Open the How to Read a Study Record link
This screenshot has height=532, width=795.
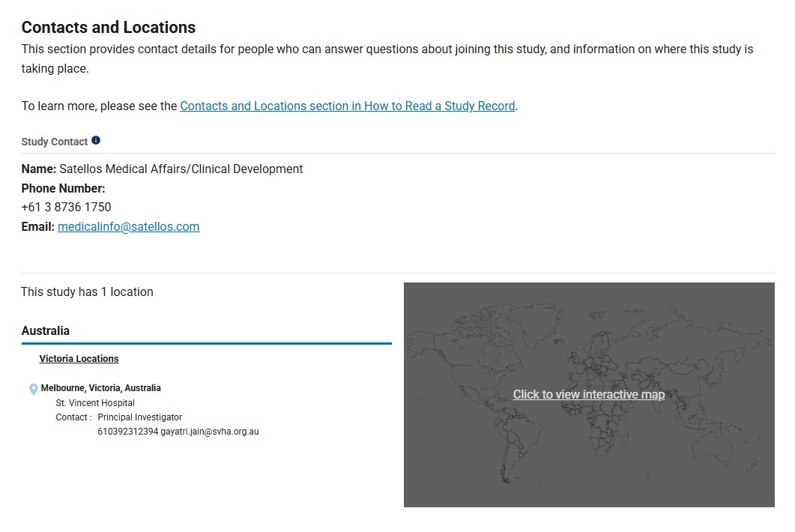click(x=347, y=106)
